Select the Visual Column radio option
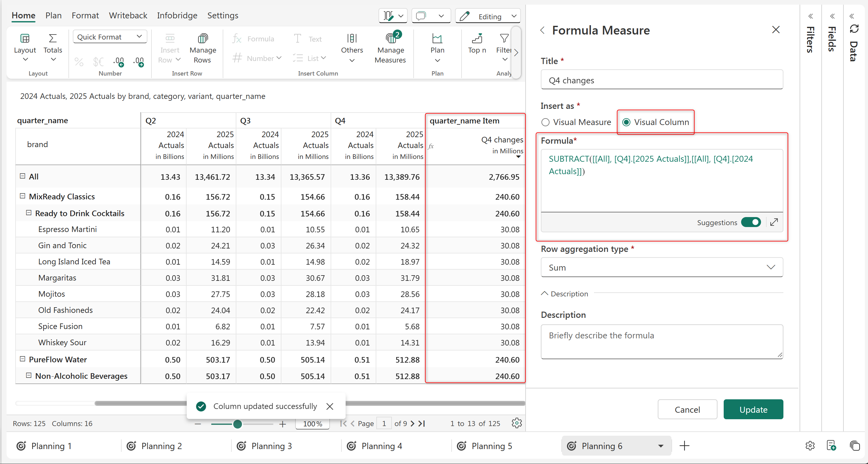Screen dimensions: 868x464 [x=626, y=122]
